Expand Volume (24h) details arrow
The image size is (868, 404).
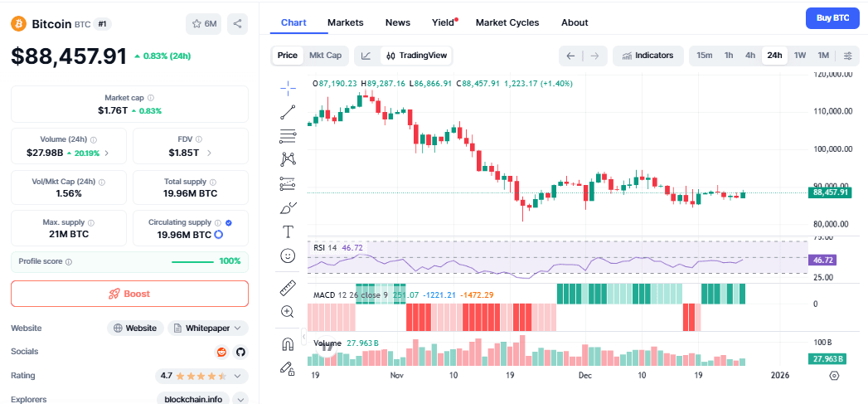tap(106, 153)
